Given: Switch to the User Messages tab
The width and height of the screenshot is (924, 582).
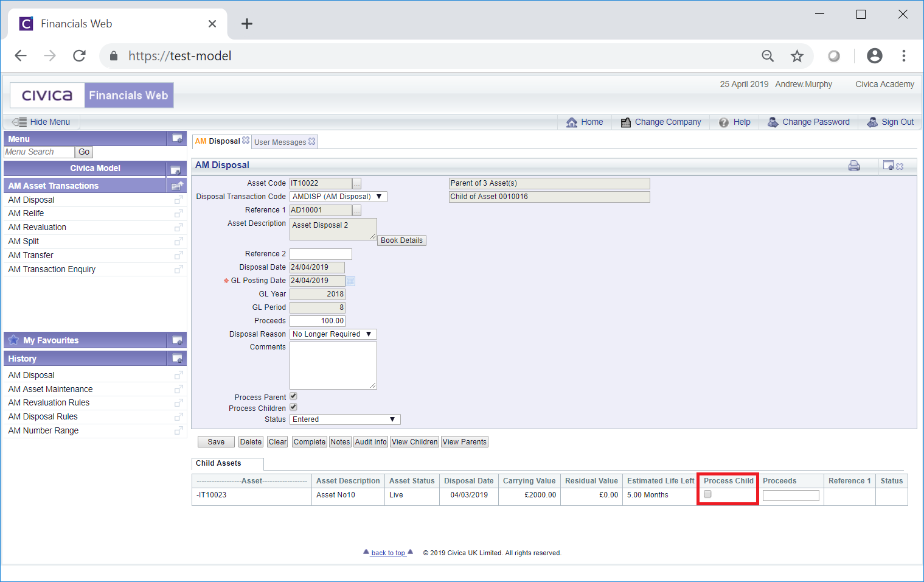Looking at the screenshot, I should point(280,142).
